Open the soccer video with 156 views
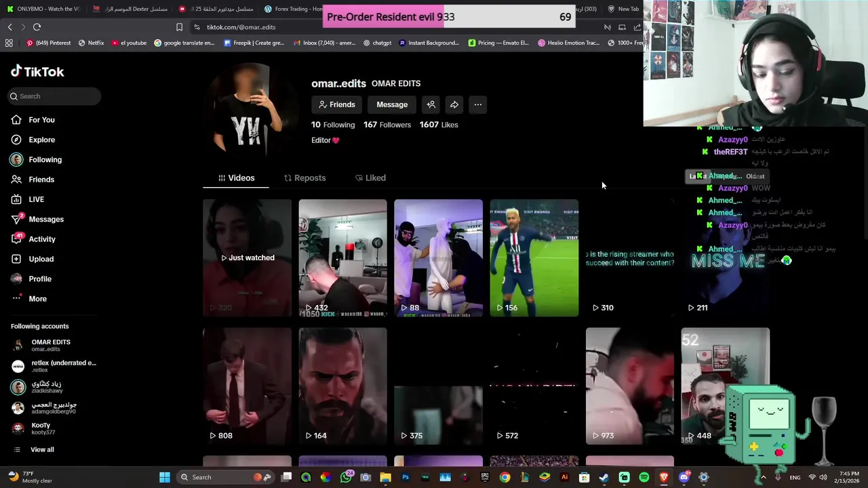The height and width of the screenshot is (488, 868). coord(534,258)
